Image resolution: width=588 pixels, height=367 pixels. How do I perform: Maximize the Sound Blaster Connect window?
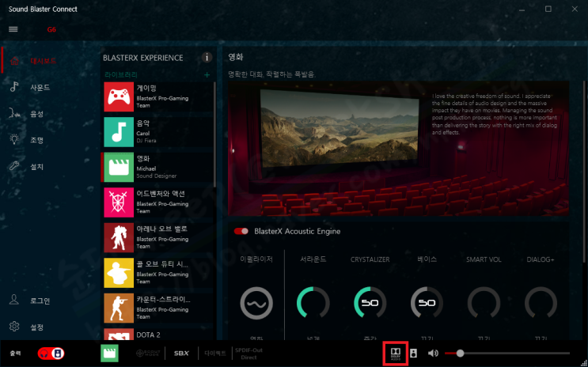pyautogui.click(x=548, y=9)
